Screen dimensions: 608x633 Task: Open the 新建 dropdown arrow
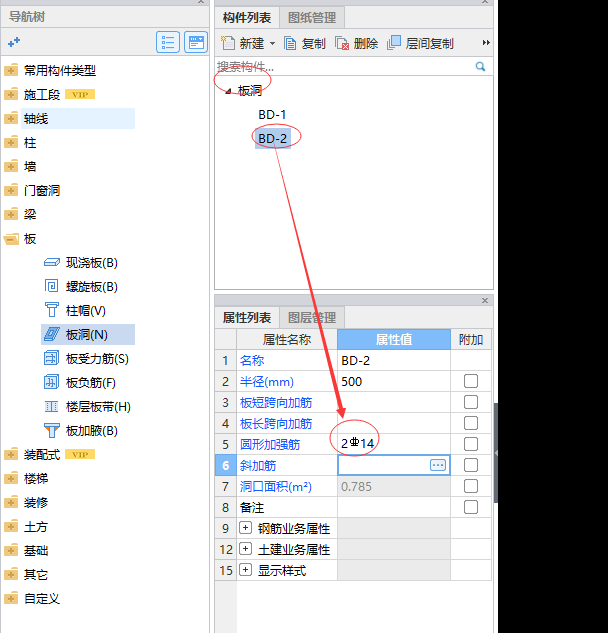click(273, 43)
